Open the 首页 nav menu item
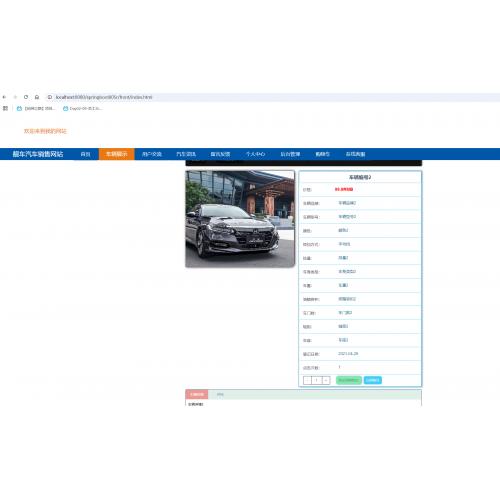500x500 pixels. click(x=86, y=154)
